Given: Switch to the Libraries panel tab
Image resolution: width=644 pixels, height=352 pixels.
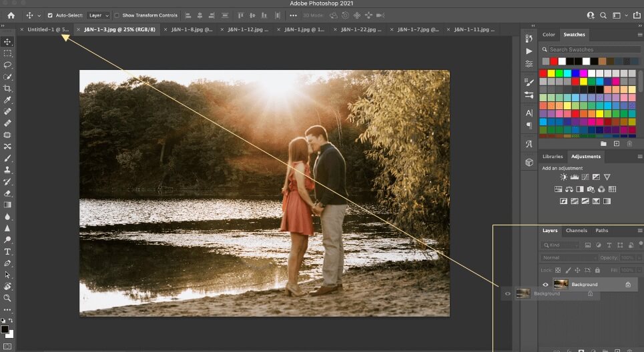Looking at the screenshot, I should 553,157.
